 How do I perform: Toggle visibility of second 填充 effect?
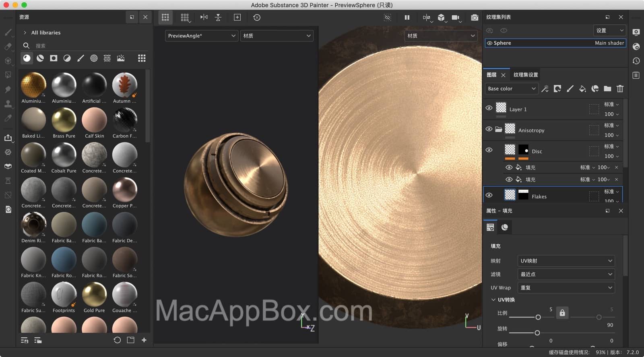[x=509, y=180]
